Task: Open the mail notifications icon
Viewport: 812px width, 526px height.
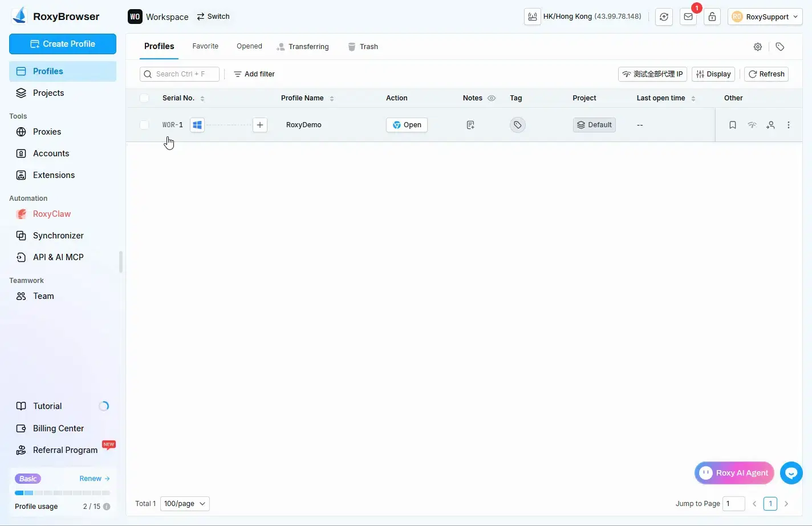Action: [x=688, y=17]
